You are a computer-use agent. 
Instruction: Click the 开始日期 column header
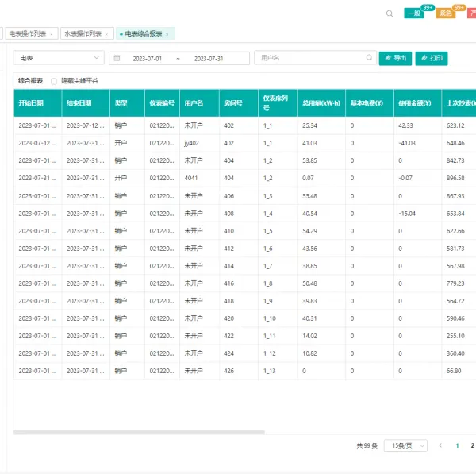37,103
